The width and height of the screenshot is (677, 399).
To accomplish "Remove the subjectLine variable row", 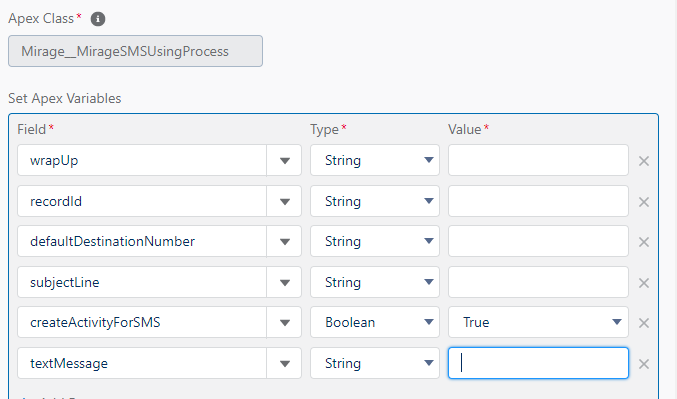I will pos(644,283).
